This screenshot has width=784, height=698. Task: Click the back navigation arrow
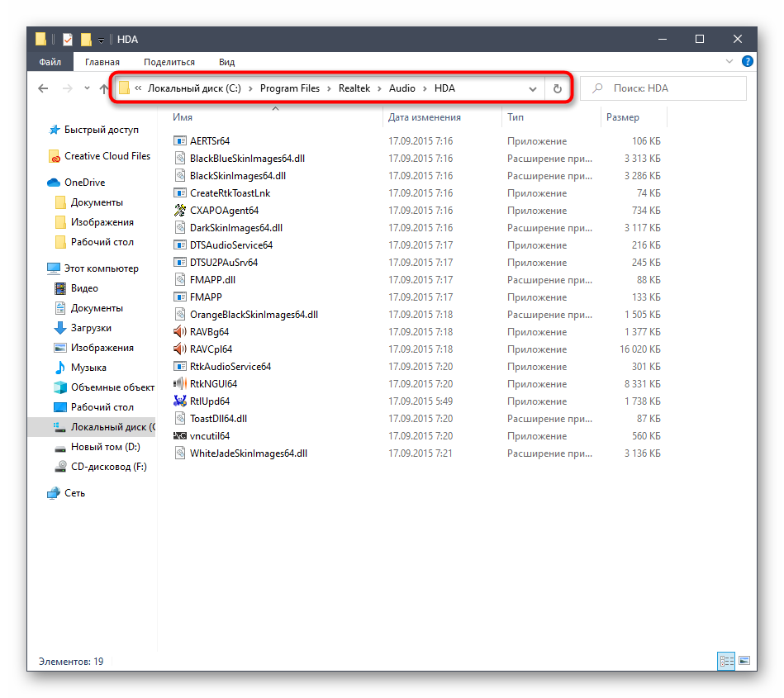point(43,89)
